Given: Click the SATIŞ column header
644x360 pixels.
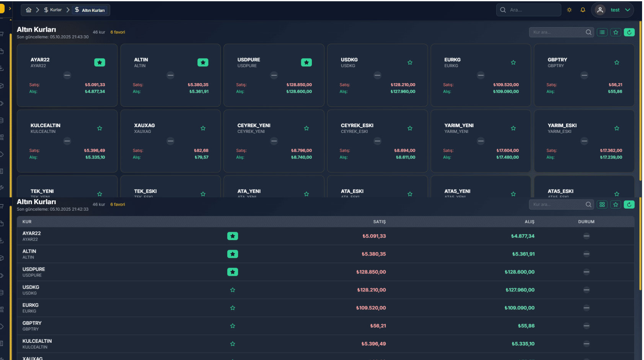Looking at the screenshot, I should click(379, 222).
